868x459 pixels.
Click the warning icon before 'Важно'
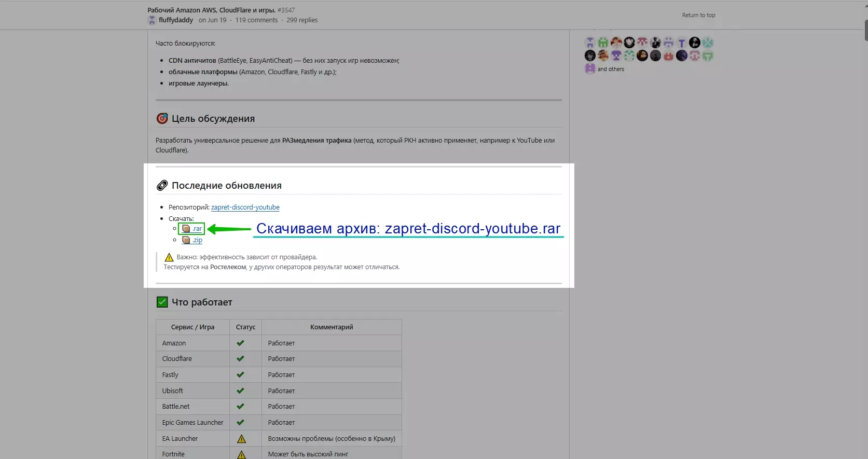click(x=169, y=257)
